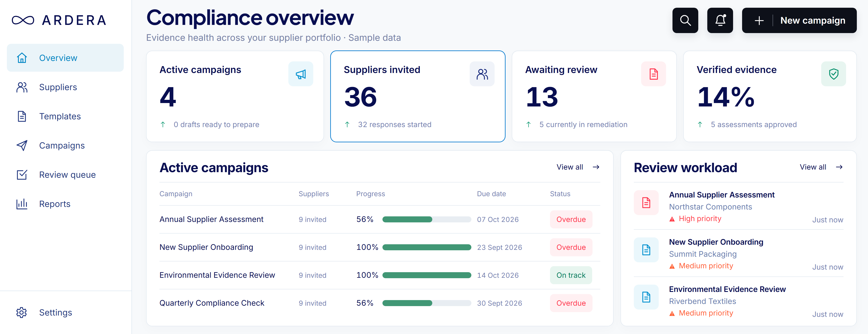Click the arrow next to Active campaigns View all
The height and width of the screenshot is (334, 868).
pyautogui.click(x=596, y=167)
